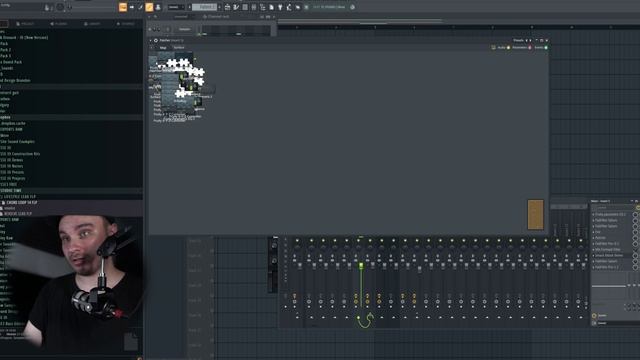Toggle the Fruity parametric EQ 2 slot enable knob
This screenshot has width=640, height=360.
pyautogui.click(x=636, y=214)
